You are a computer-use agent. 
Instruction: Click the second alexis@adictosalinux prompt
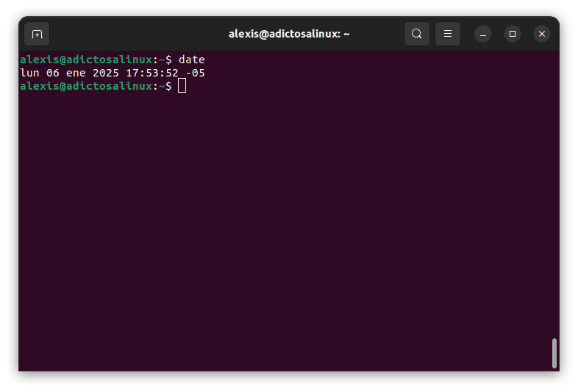(x=87, y=87)
